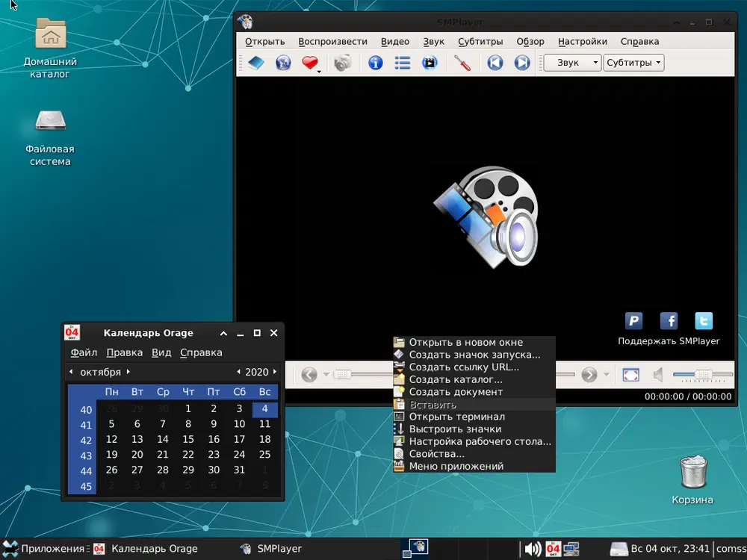Click the open file icon in SMPlayer toolbar
This screenshot has height=560, width=747.
(256, 63)
